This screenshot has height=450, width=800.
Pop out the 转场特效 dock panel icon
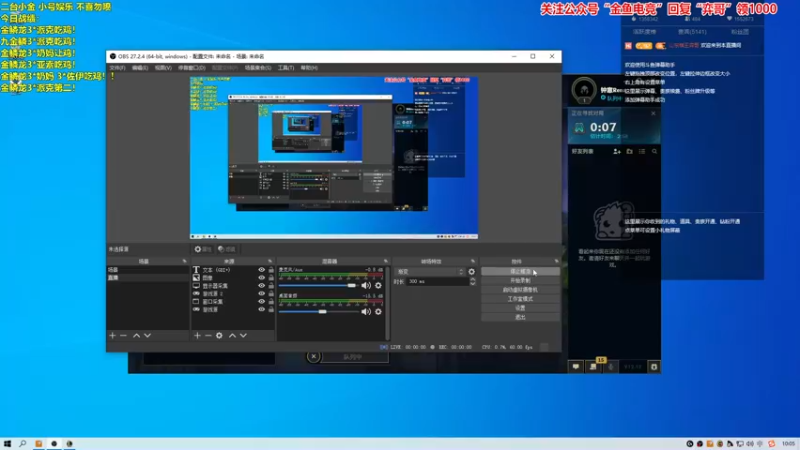472,261
